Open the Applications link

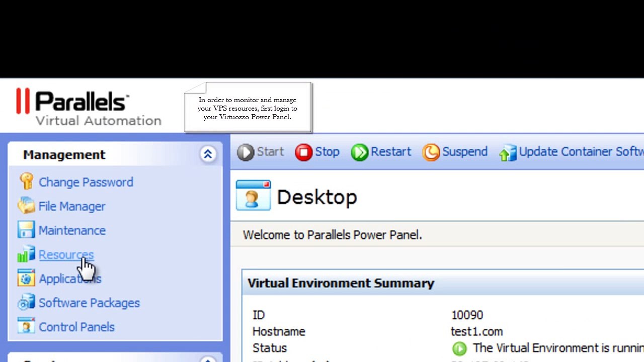click(70, 279)
